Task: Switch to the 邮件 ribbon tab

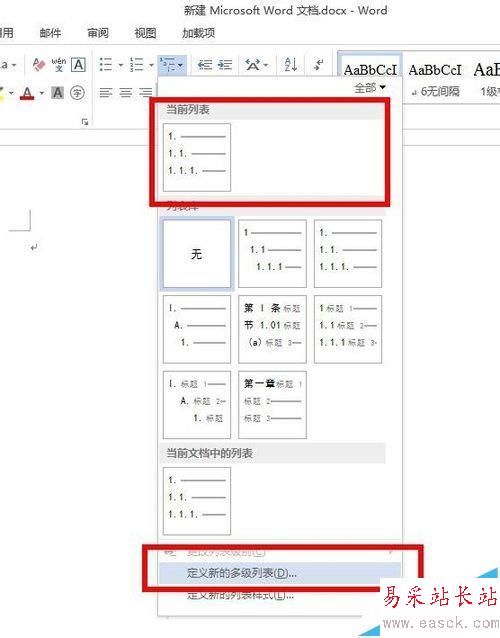Action: 50,33
